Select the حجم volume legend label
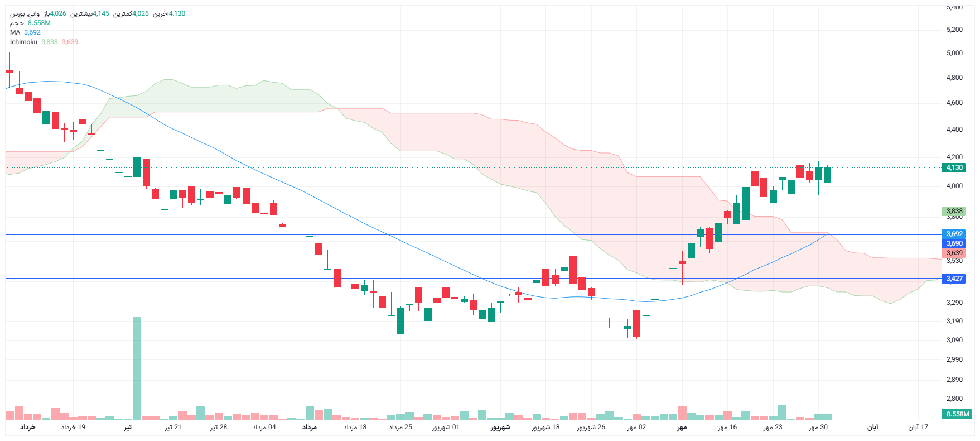The image size is (980, 441). 17,23
